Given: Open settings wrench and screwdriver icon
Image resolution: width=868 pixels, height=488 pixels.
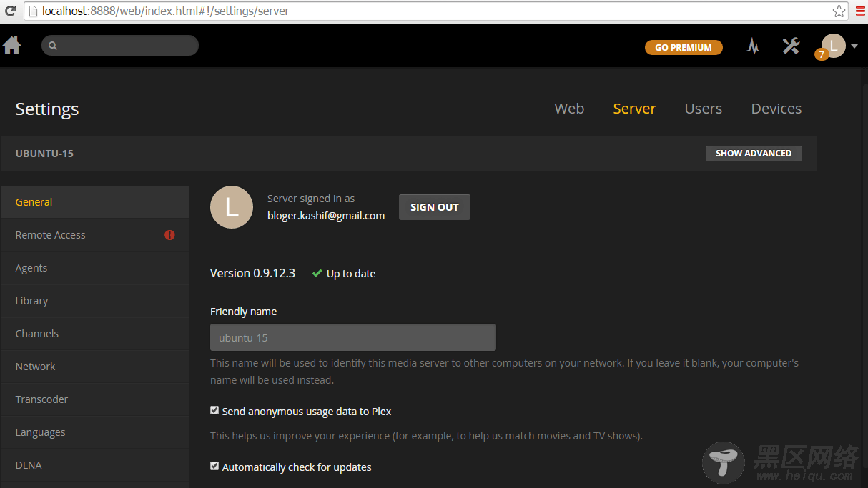Looking at the screenshot, I should coord(791,46).
